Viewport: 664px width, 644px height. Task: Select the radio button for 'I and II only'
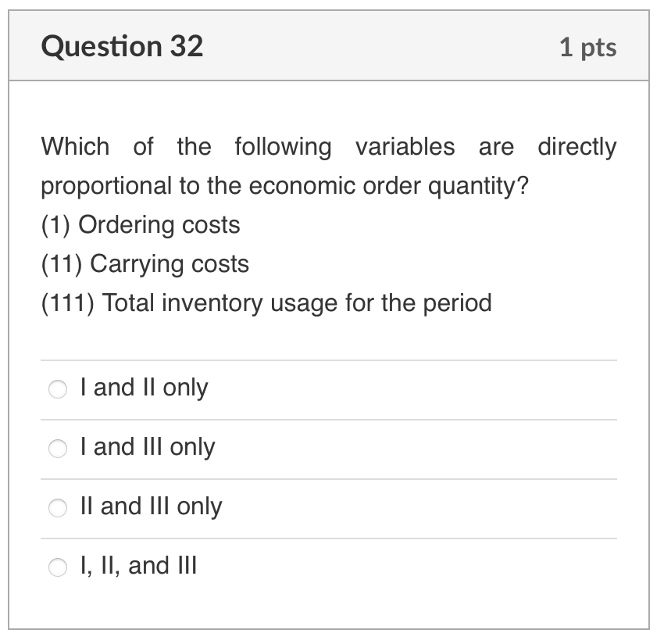point(58,388)
